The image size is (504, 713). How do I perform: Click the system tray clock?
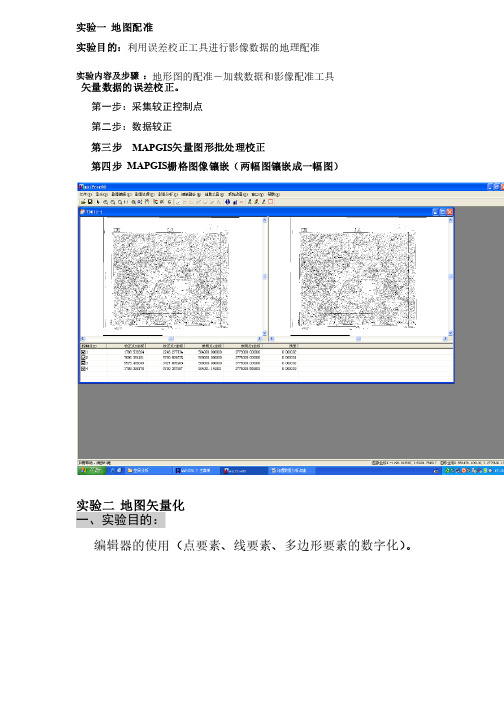pyautogui.click(x=498, y=471)
